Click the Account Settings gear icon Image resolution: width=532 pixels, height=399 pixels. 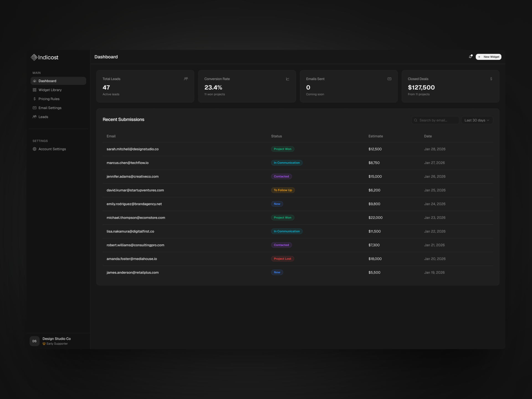[x=34, y=149]
